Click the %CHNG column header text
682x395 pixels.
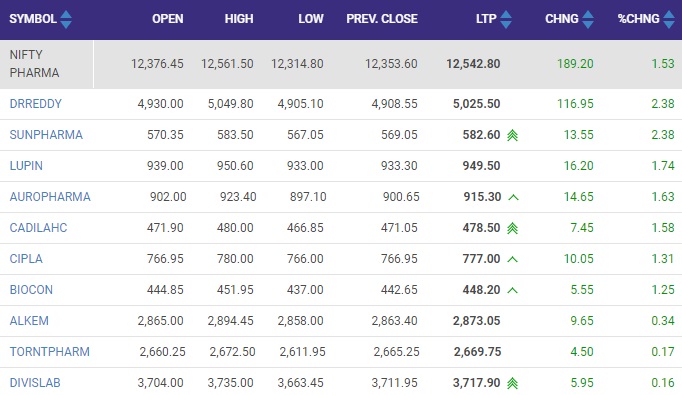[639, 19]
